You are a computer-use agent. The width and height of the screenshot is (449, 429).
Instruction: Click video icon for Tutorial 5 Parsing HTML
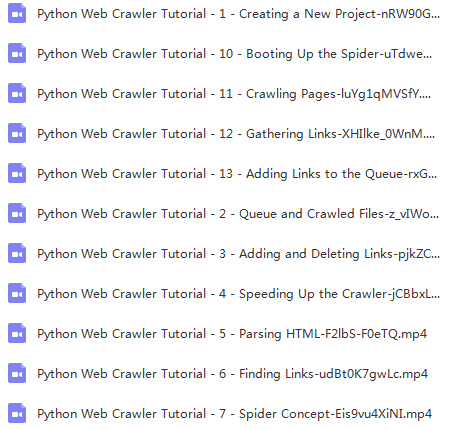[17, 334]
